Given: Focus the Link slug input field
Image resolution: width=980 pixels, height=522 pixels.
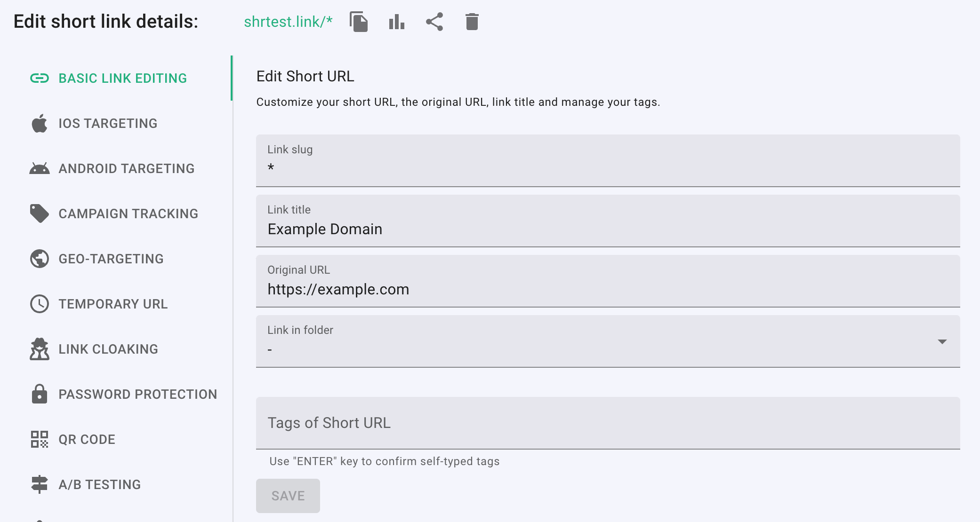Looking at the screenshot, I should 608,161.
